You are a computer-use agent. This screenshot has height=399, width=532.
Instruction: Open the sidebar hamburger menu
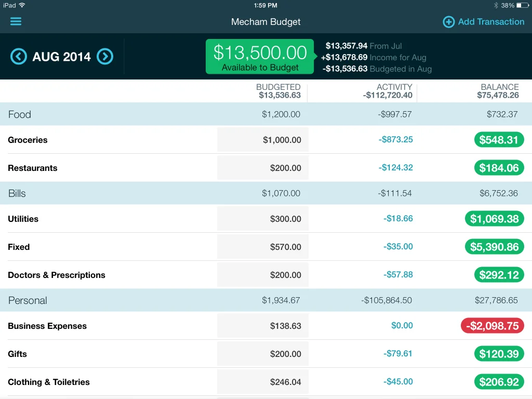coord(16,21)
